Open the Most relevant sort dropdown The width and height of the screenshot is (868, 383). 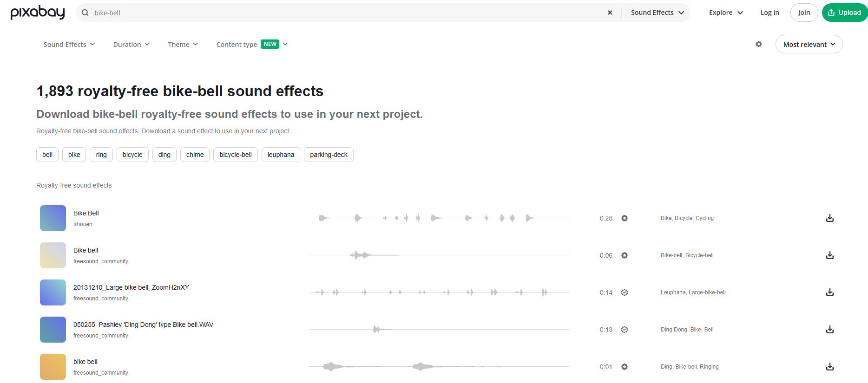(x=809, y=44)
